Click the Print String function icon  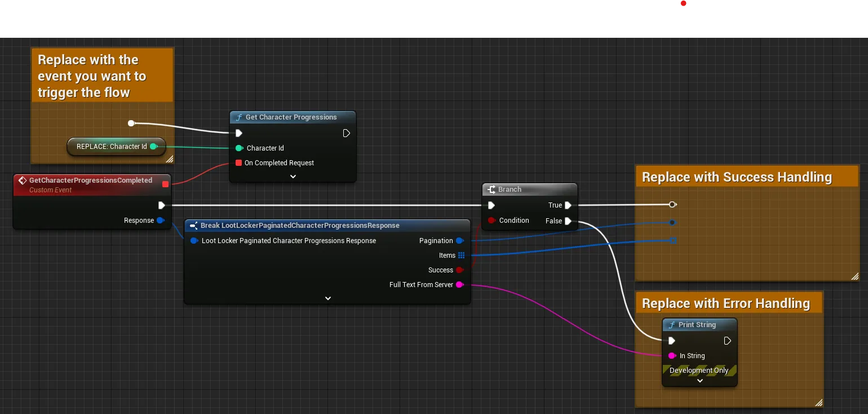[671, 325]
